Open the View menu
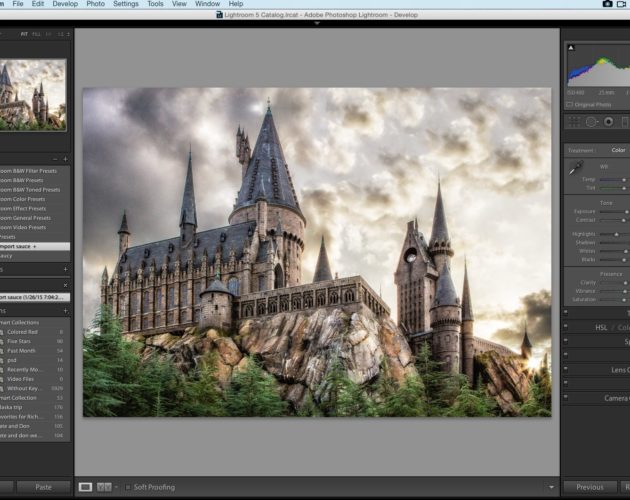The image size is (630, 500). point(179,4)
